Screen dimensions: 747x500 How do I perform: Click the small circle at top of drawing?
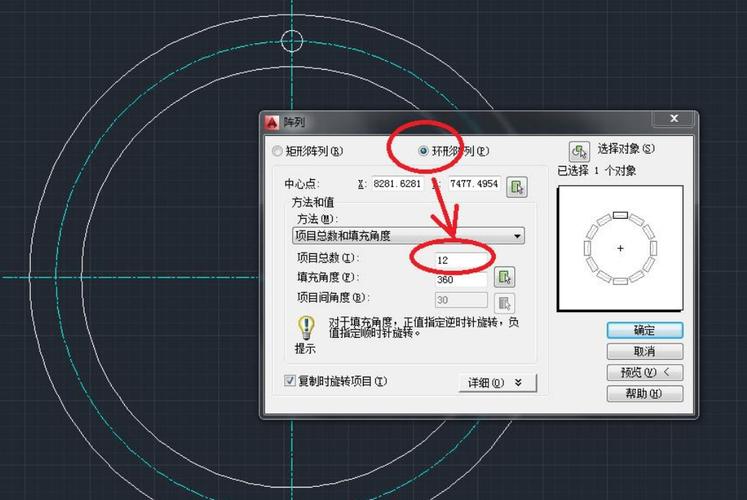pyautogui.click(x=292, y=41)
